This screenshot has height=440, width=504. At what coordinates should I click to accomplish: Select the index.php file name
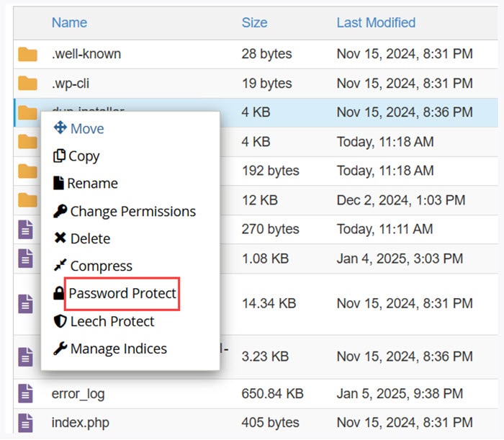point(80,422)
